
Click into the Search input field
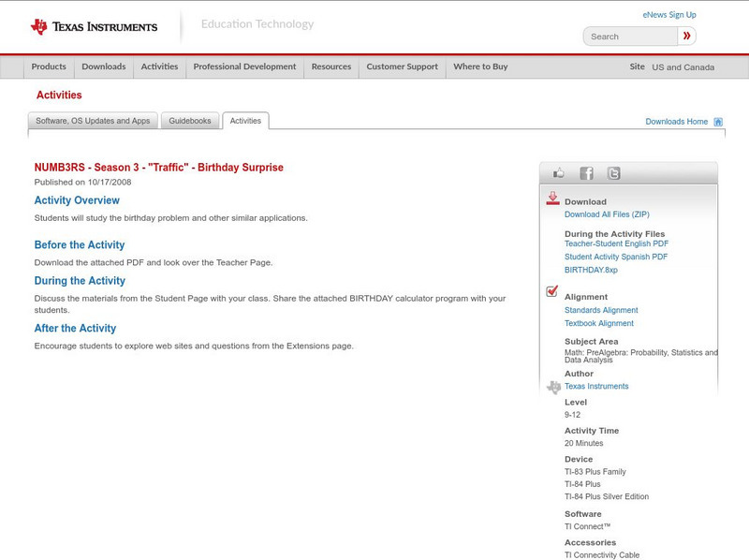point(630,37)
